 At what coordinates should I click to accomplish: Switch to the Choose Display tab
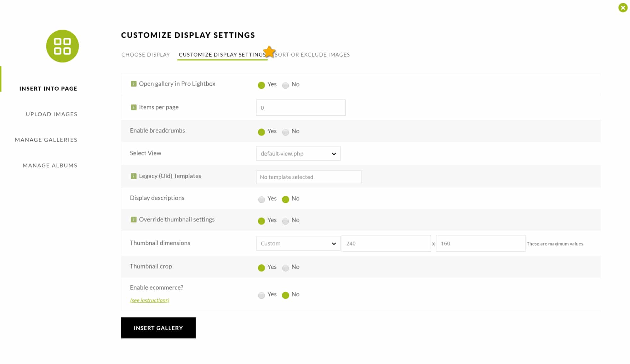coord(146,54)
